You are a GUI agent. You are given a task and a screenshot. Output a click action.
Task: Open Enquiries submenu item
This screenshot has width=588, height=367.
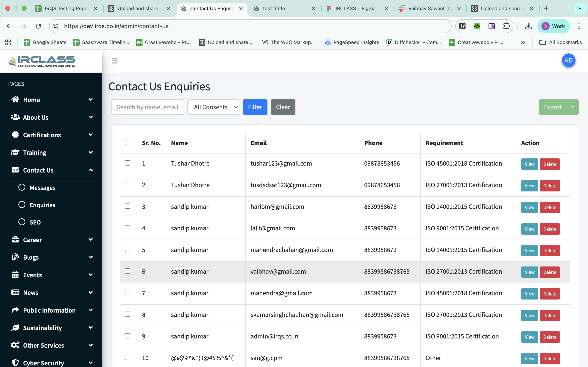42,205
